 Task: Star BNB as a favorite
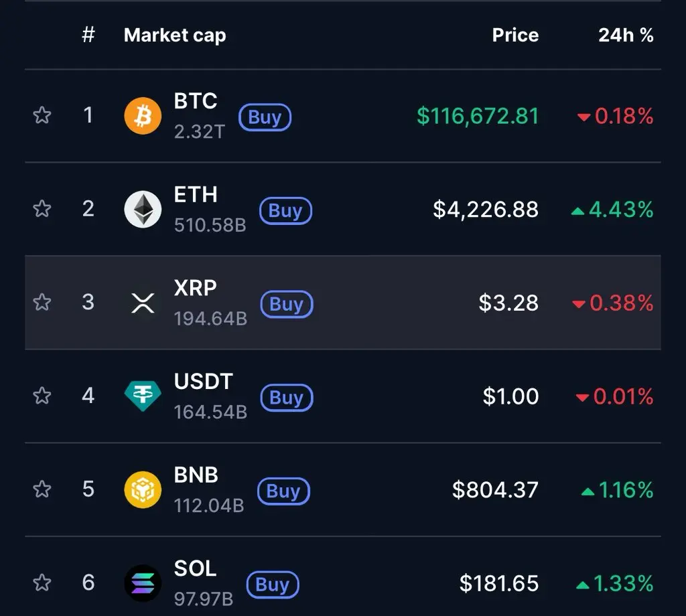(x=42, y=489)
